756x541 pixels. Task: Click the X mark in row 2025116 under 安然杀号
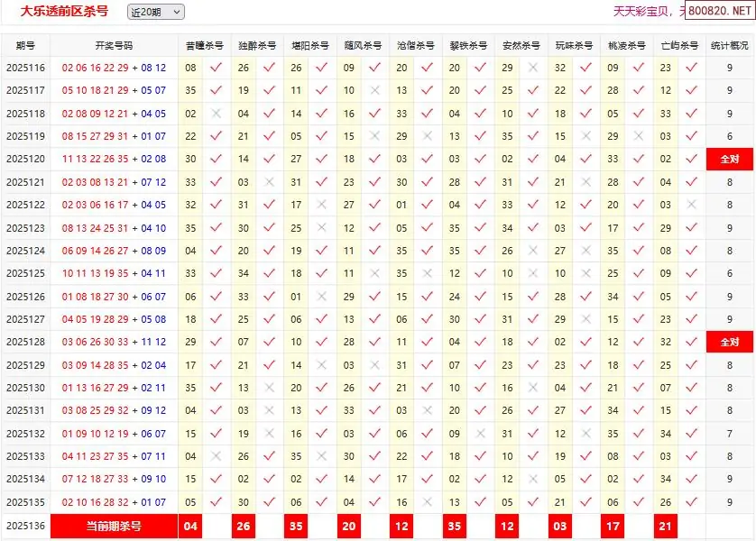(533, 68)
